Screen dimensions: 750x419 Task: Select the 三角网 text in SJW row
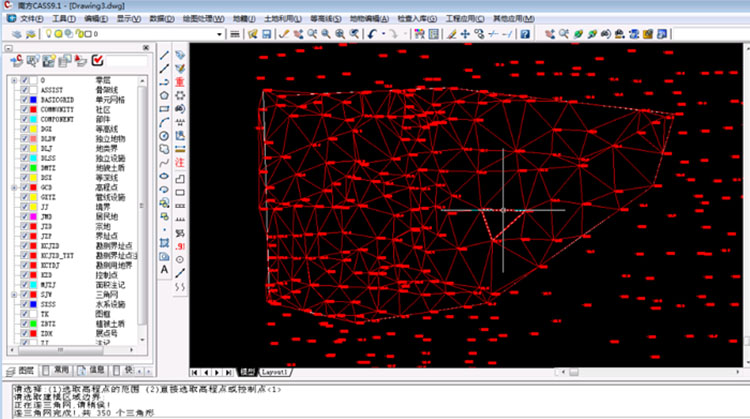click(x=107, y=295)
